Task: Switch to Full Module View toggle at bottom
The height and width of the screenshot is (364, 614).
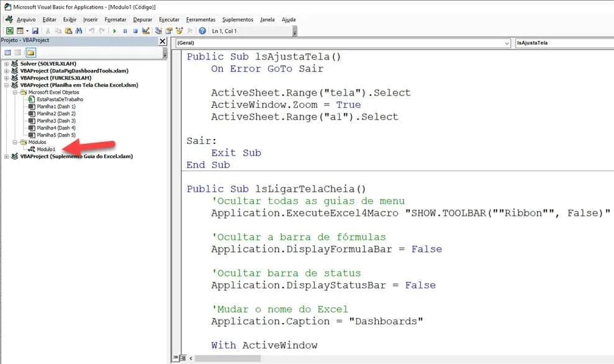Action: point(183,358)
